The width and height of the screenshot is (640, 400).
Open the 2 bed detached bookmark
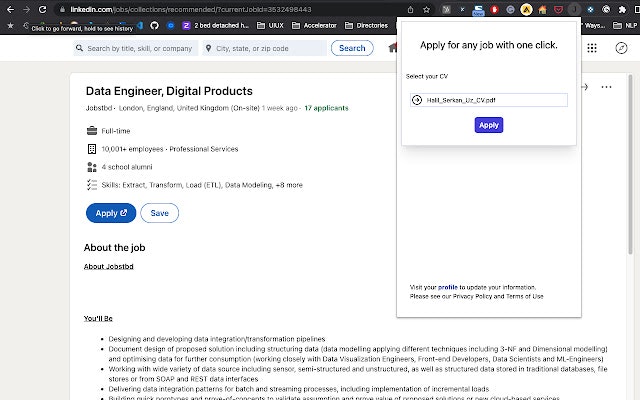coord(216,25)
